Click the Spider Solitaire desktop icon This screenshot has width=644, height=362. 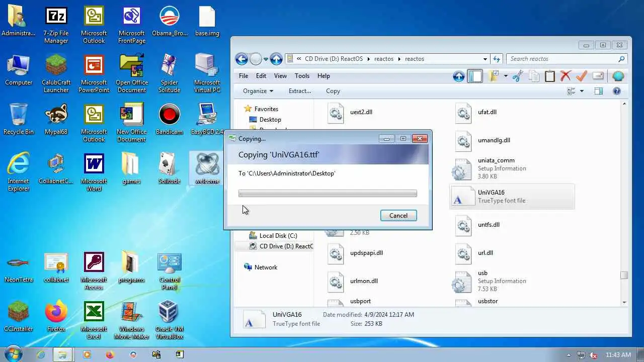click(170, 74)
